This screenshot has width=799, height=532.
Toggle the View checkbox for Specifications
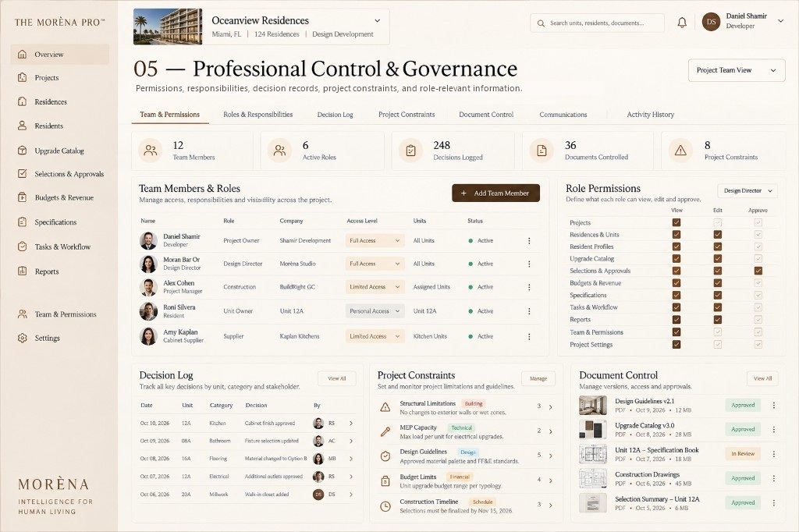676,295
